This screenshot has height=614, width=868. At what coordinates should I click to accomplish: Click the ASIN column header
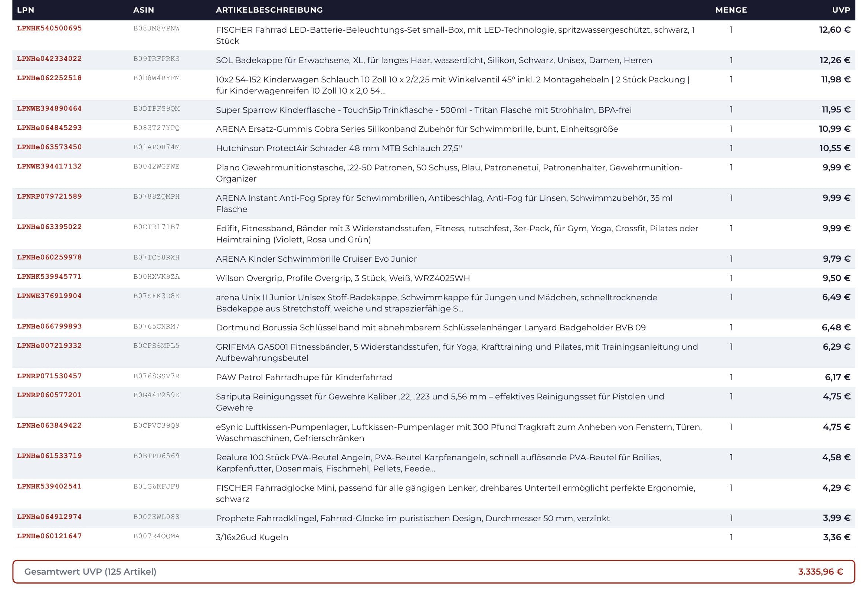(144, 10)
